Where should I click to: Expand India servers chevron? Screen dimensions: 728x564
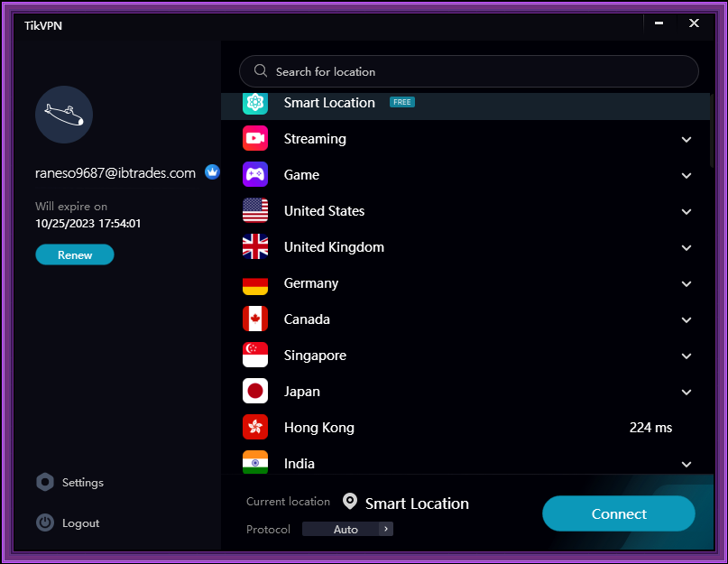[687, 464]
